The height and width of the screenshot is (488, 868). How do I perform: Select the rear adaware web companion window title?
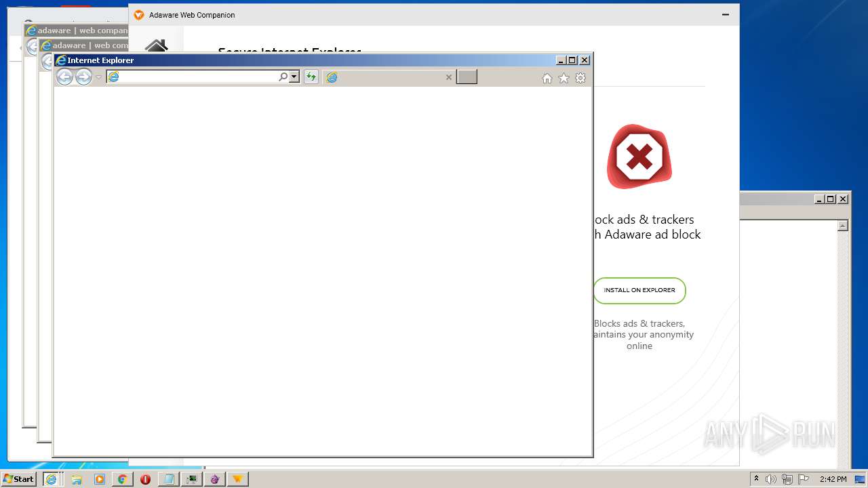pos(83,30)
